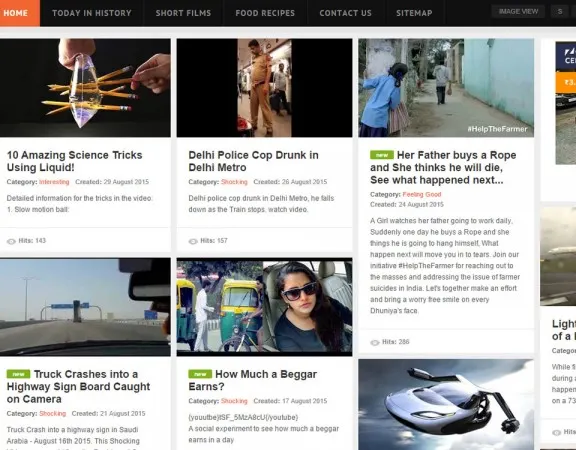Open the 10 Amazing Science Tricks article title
576x450 pixels.
pos(75,161)
